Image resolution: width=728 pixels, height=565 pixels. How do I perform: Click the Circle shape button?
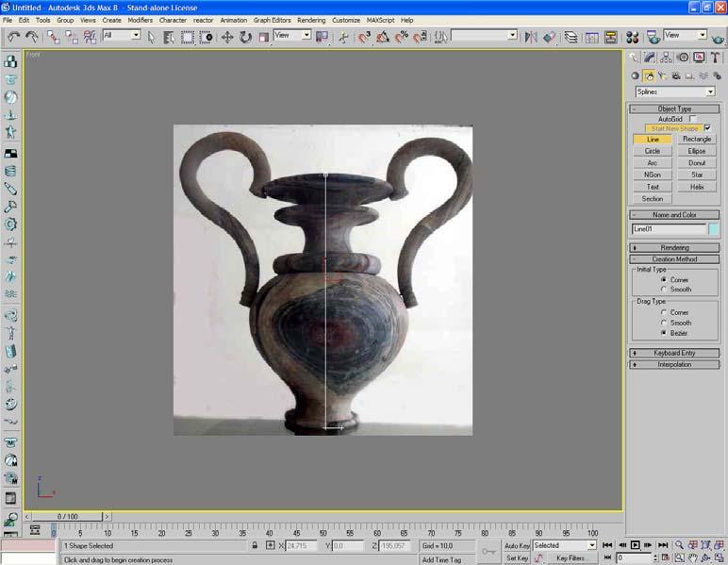[x=653, y=151]
